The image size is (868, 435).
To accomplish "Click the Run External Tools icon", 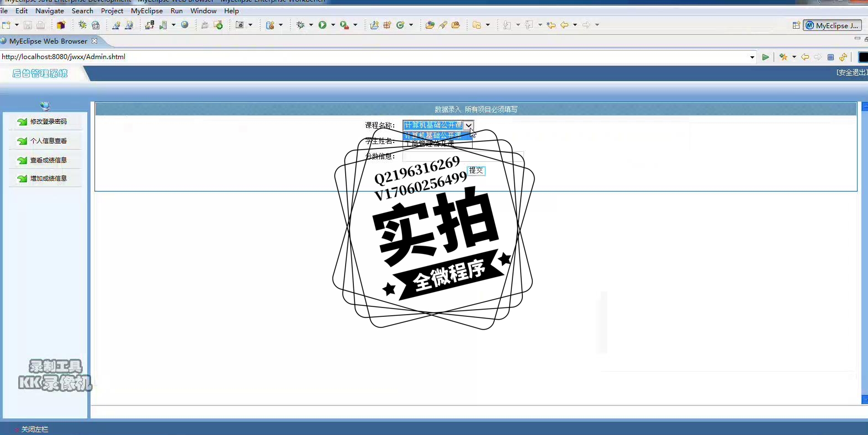I will coord(345,25).
